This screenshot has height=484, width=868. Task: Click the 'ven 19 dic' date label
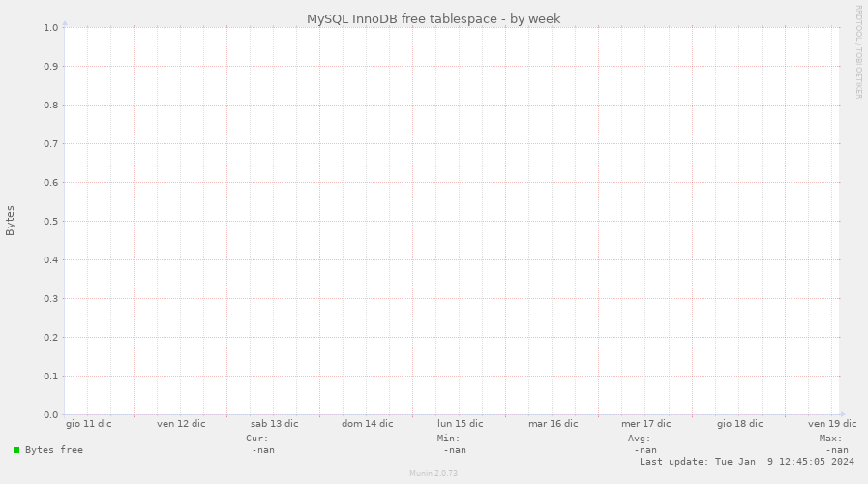pos(832,424)
